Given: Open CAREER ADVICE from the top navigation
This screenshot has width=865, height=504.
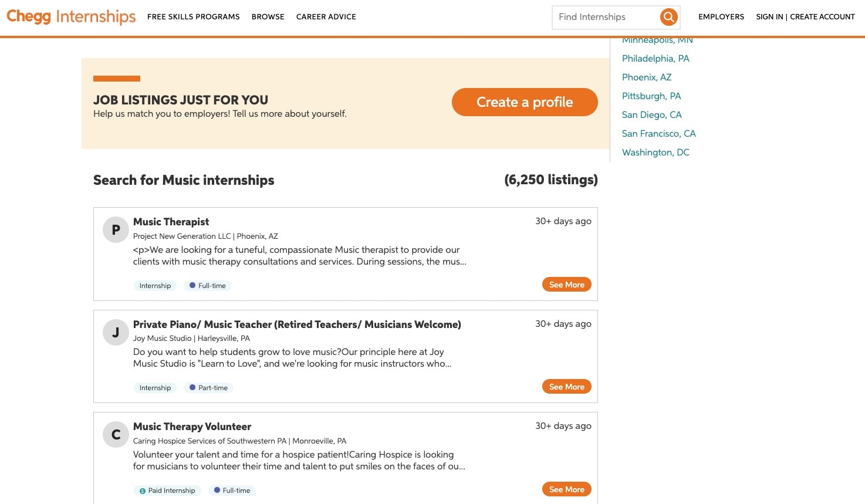Looking at the screenshot, I should pyautogui.click(x=326, y=17).
